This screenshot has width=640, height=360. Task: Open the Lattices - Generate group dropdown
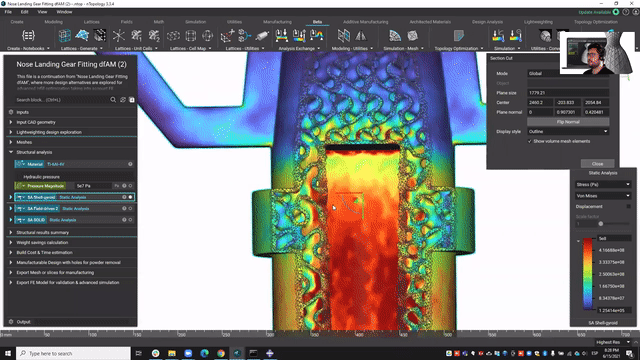tap(101, 49)
